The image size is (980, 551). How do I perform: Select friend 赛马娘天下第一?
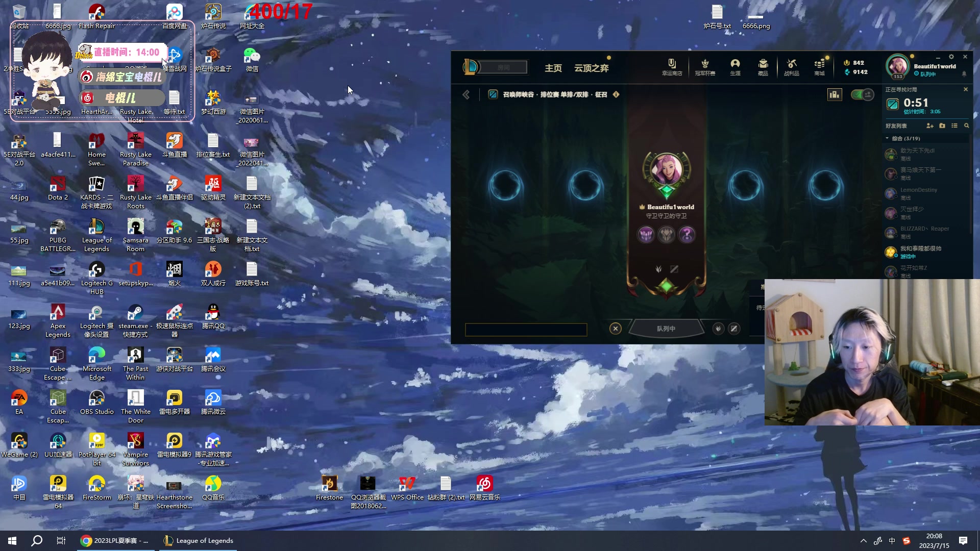[927, 173]
